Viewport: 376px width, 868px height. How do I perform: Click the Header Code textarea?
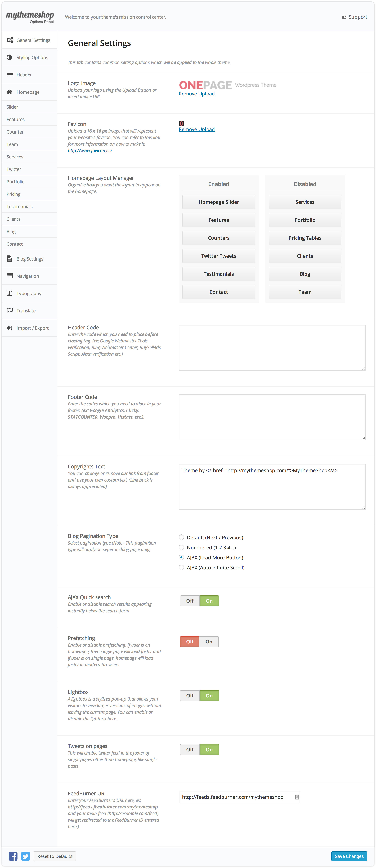[x=272, y=348]
